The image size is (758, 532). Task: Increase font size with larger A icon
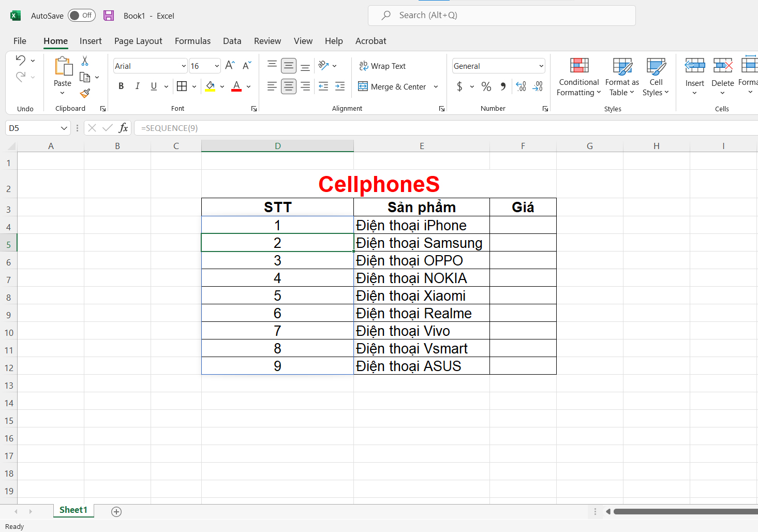coord(230,65)
